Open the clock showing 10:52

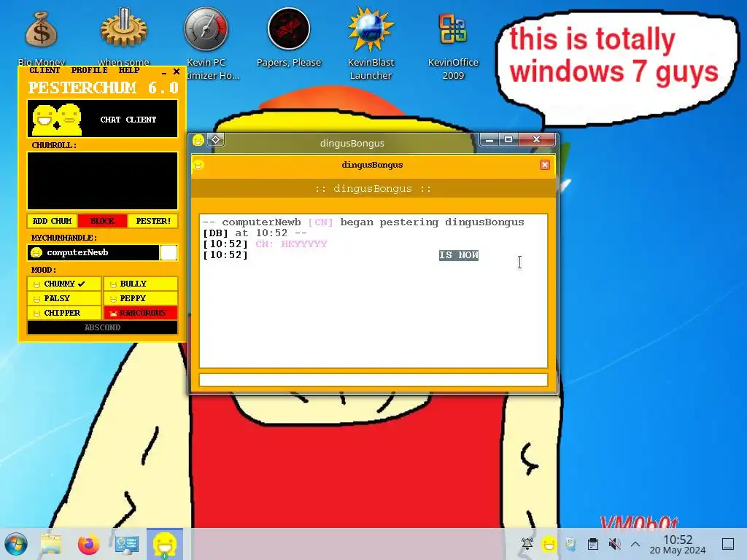(678, 544)
